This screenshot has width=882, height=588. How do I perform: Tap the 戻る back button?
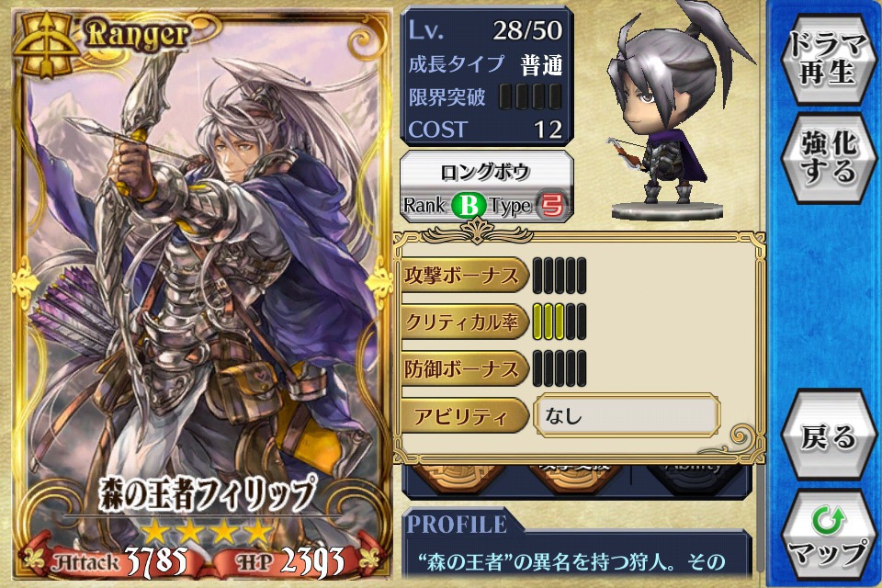point(828,435)
